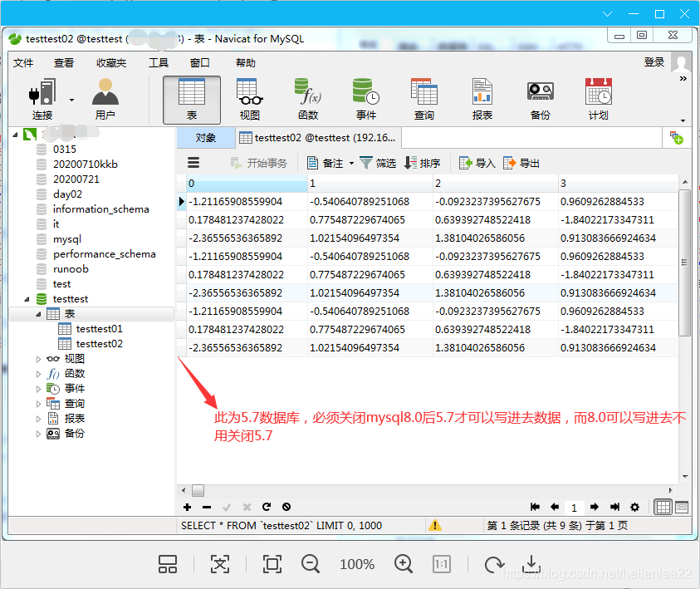Click the new tab icon with green plus

coord(677,138)
